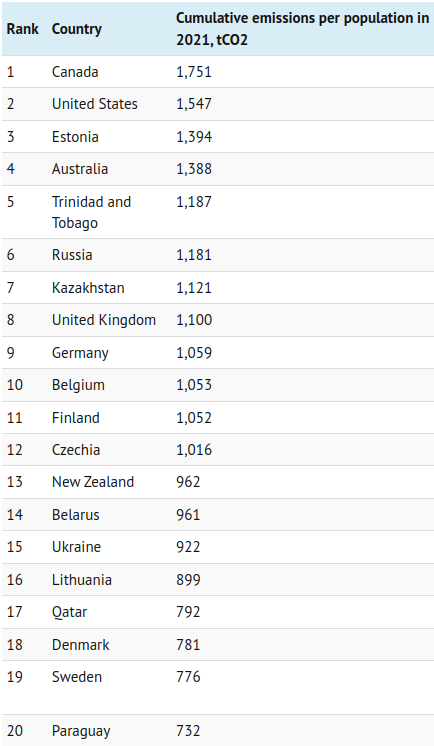Click Australia's value 1,388

click(194, 169)
